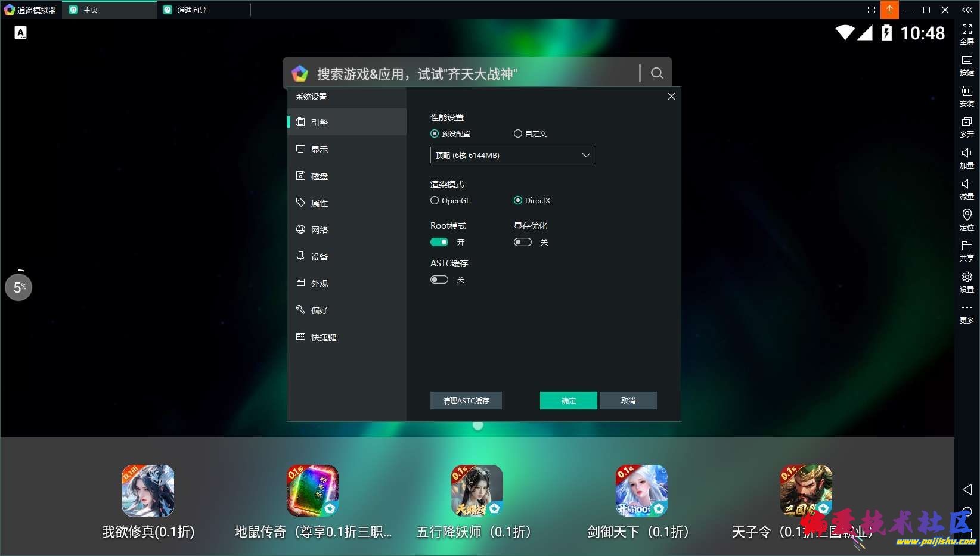The width and height of the screenshot is (980, 556).
Task: Expand the 更多 (more) sidebar menu
Action: (966, 313)
